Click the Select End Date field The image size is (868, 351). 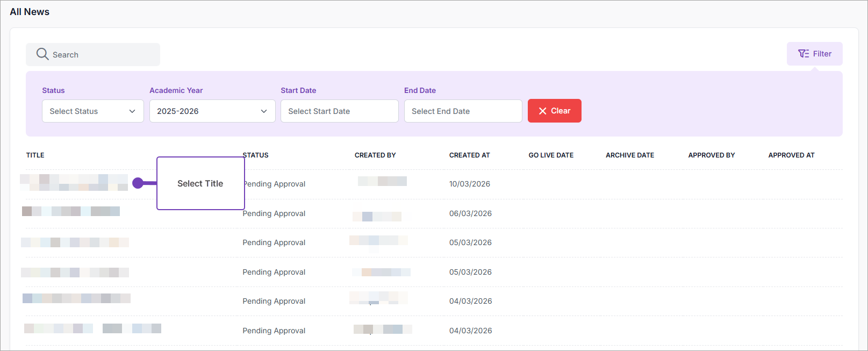463,111
